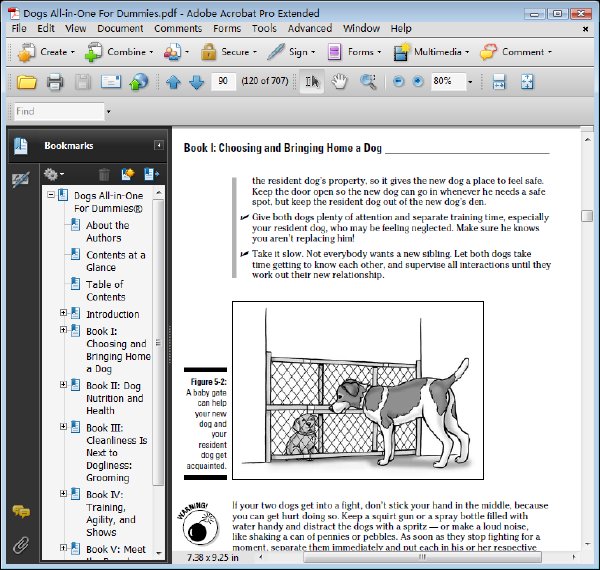Expand the Introduction bookmark
The image size is (600, 570).
(x=63, y=313)
